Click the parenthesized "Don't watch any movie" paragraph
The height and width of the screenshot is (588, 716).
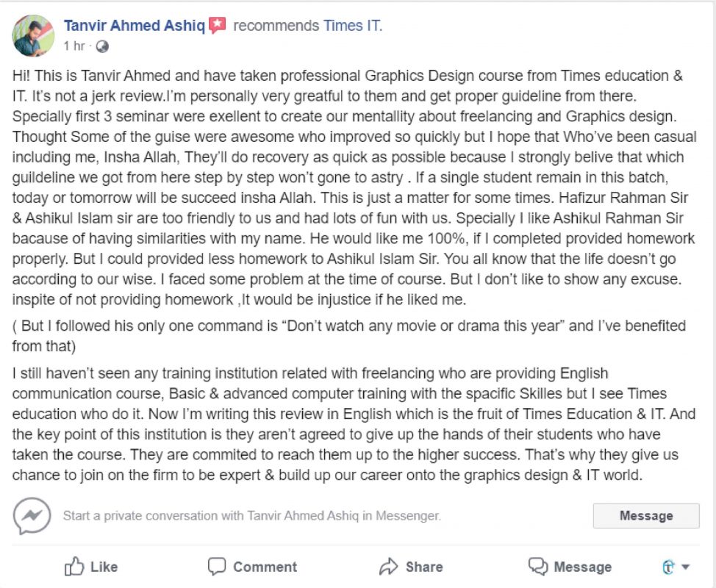tap(348, 335)
